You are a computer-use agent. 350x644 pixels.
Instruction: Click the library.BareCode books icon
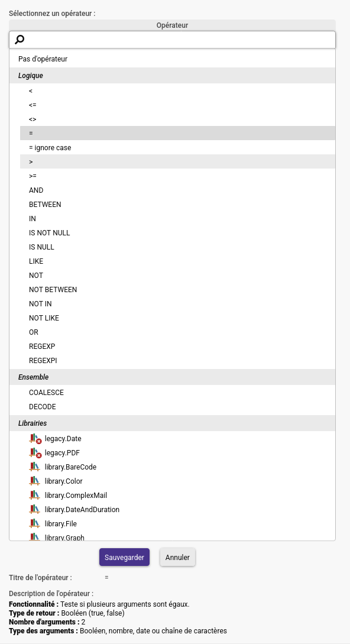[x=34, y=467]
